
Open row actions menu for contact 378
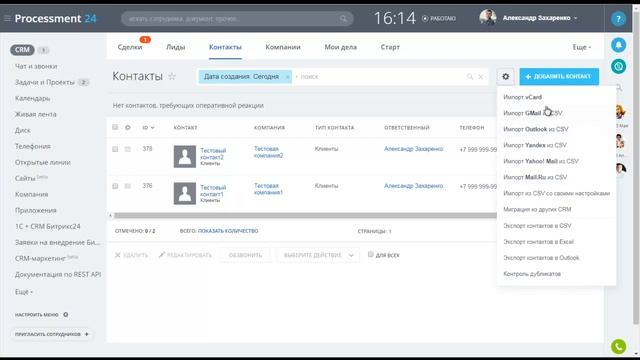tap(128, 149)
